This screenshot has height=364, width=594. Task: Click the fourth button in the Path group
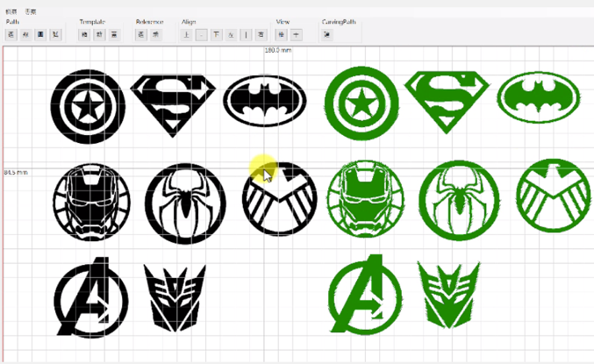[55, 35]
